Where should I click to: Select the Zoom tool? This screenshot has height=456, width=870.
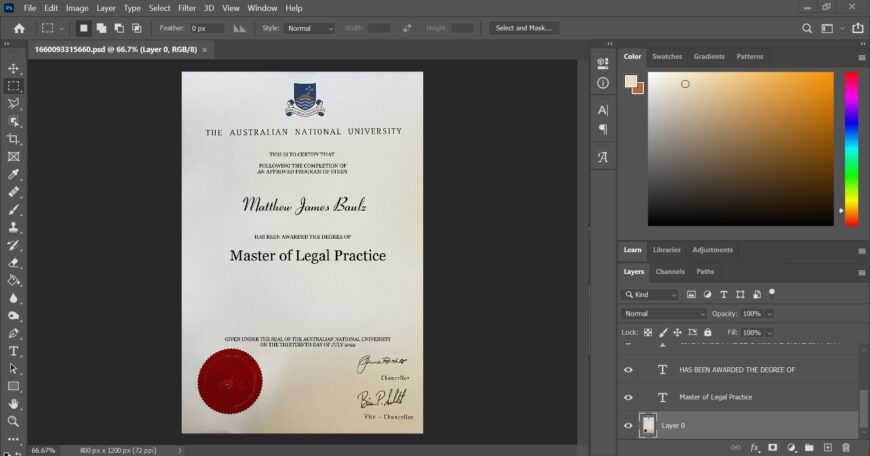tap(13, 422)
